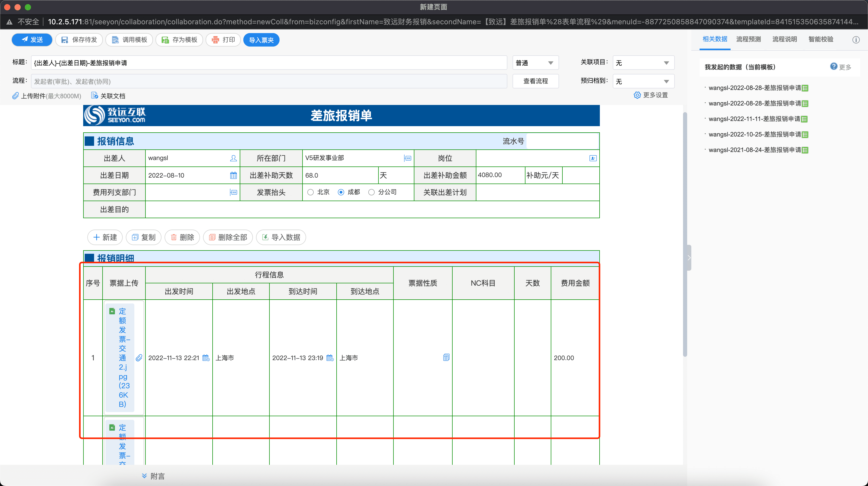Open the wangsl-2022-10-25-差旅报销申请 record
The width and height of the screenshot is (868, 486).
coord(754,134)
